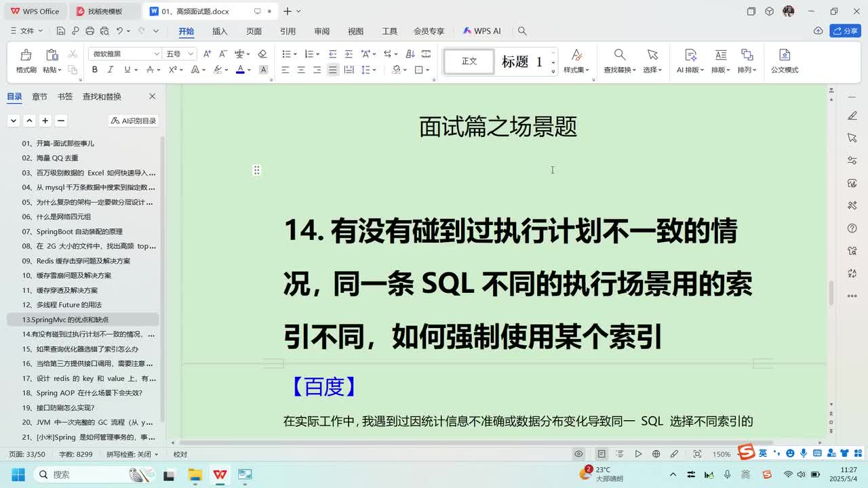The height and width of the screenshot is (488, 868).
Task: Open font color dropdown arrow
Action: click(x=249, y=70)
